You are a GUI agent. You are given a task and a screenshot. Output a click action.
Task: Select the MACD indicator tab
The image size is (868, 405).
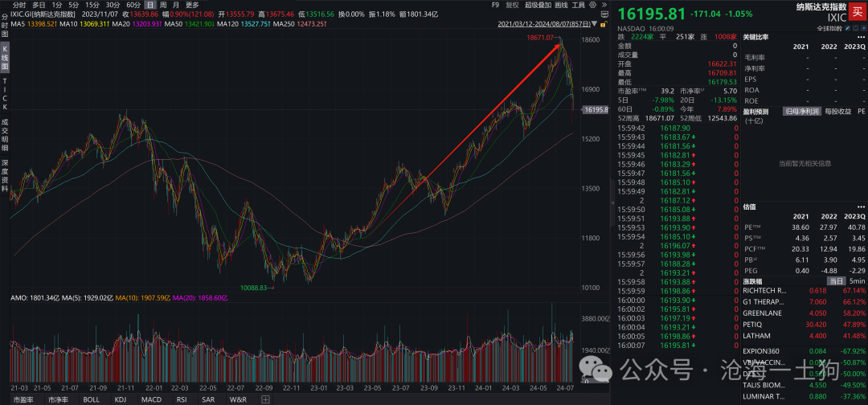coord(151,399)
